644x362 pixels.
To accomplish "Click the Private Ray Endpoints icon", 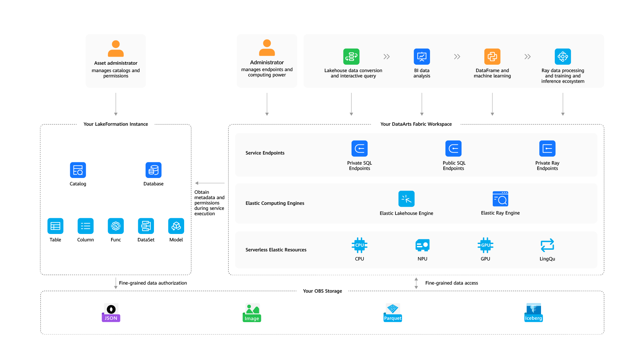I will (547, 148).
